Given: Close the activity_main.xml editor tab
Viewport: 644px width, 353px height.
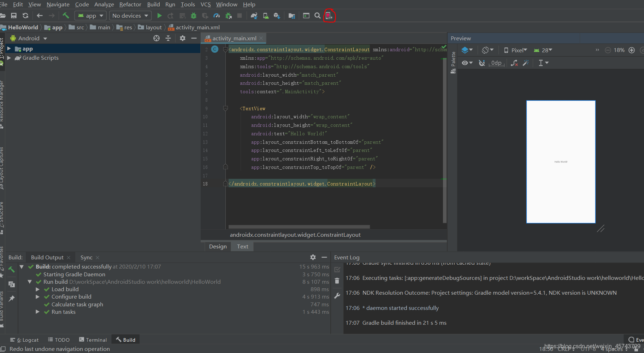Looking at the screenshot, I should tap(261, 38).
